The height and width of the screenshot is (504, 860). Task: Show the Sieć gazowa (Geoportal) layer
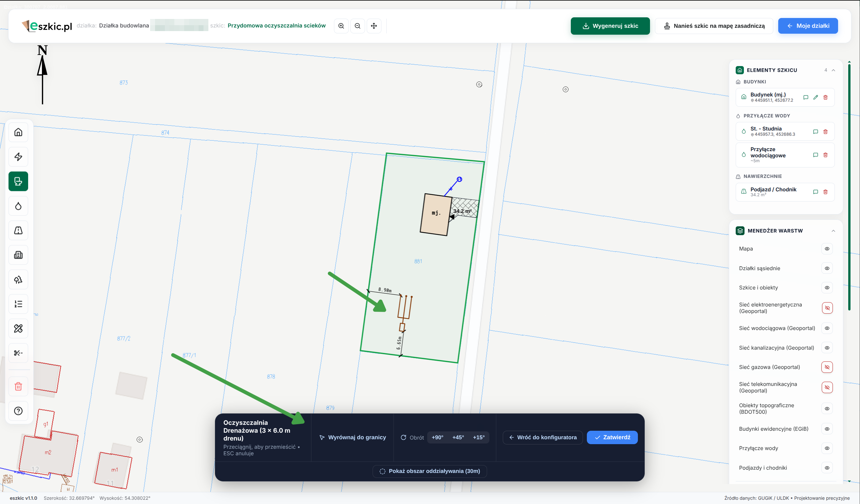[827, 367]
